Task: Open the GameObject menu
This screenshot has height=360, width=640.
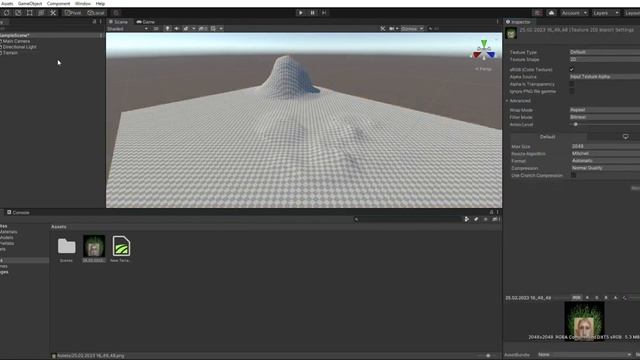Action: [30, 3]
